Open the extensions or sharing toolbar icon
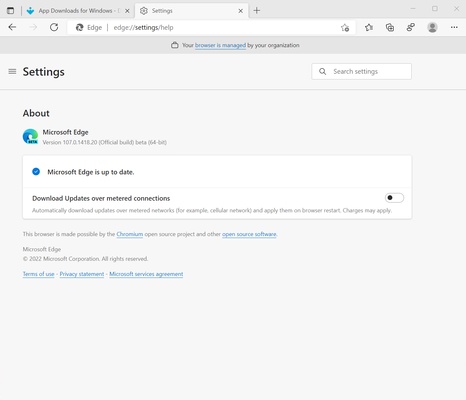Image resolution: width=466 pixels, height=400 pixels. [411, 27]
